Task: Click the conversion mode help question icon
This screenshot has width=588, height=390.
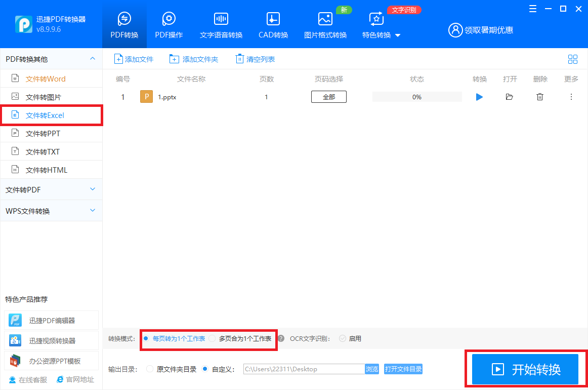Action: point(281,338)
